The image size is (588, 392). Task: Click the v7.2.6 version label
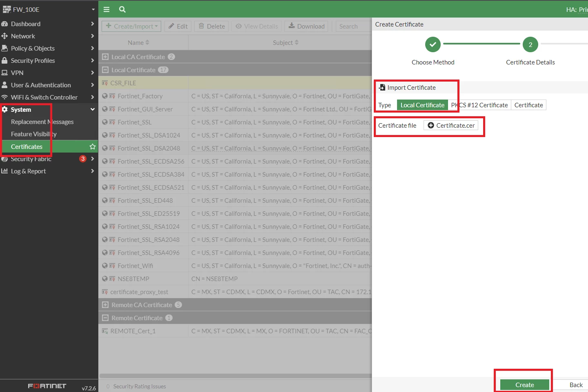[89, 388]
